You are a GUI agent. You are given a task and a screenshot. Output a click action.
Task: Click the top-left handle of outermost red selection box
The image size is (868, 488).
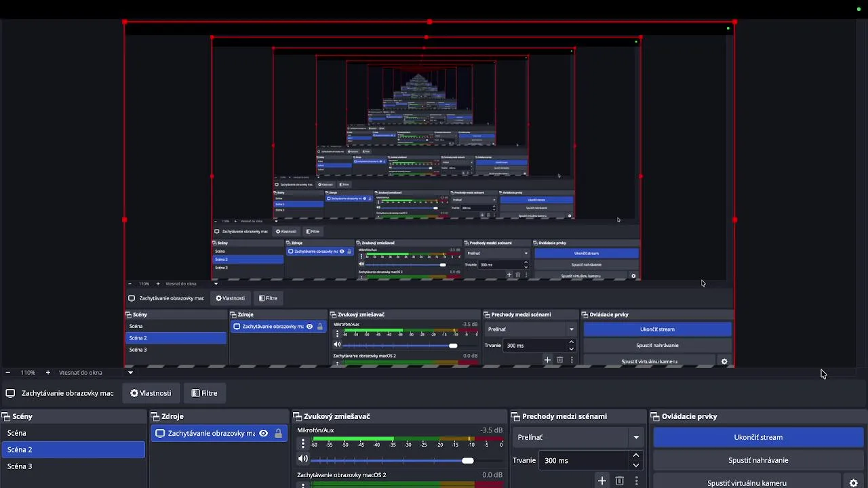pos(125,22)
